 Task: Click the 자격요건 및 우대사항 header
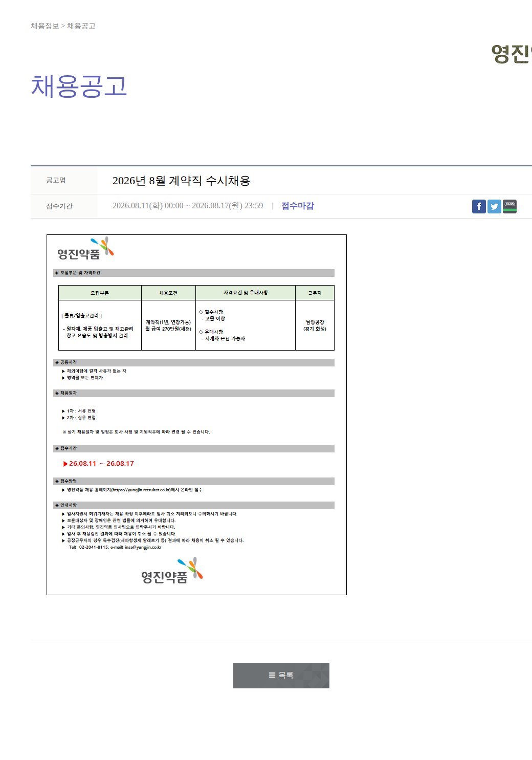click(x=246, y=293)
